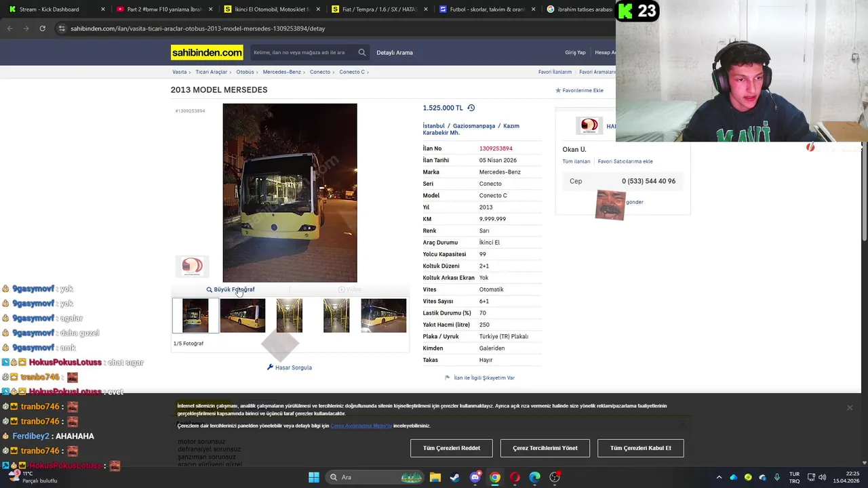The height and width of the screenshot is (488, 868).
Task: Click the site info icon in address bar
Action: [62, 28]
